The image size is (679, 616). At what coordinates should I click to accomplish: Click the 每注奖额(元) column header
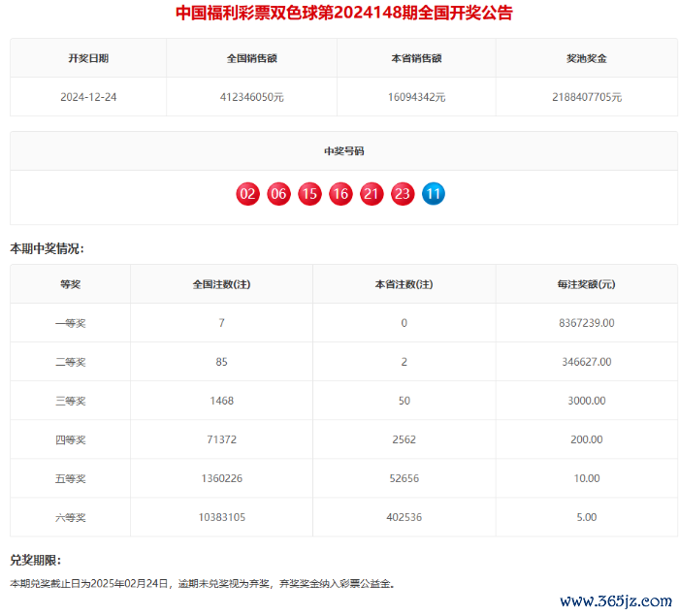pos(586,284)
